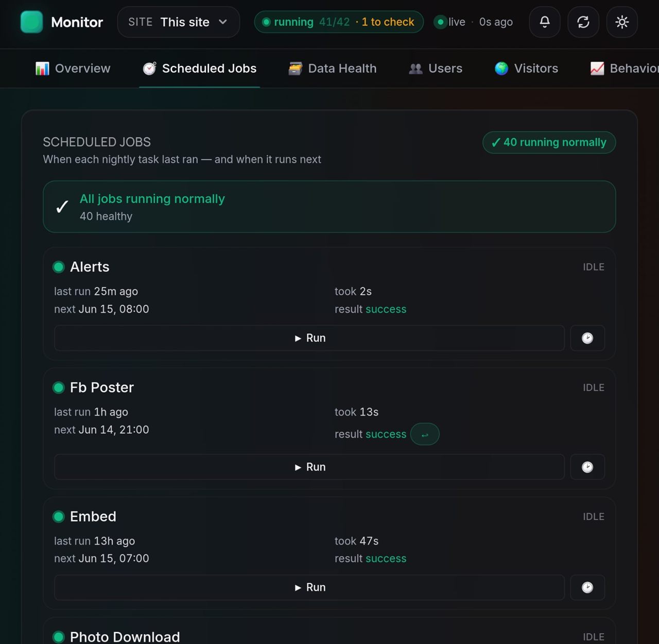
Task: Click the 'SCHEDULED JOBS' section heading
Action: (97, 142)
